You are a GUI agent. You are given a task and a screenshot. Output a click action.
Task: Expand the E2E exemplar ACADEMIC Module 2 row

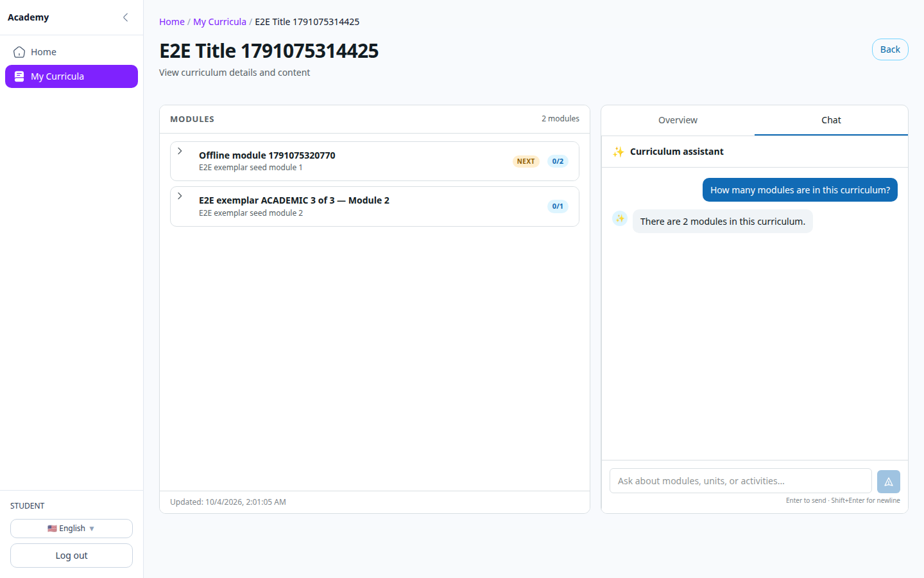coord(180,196)
